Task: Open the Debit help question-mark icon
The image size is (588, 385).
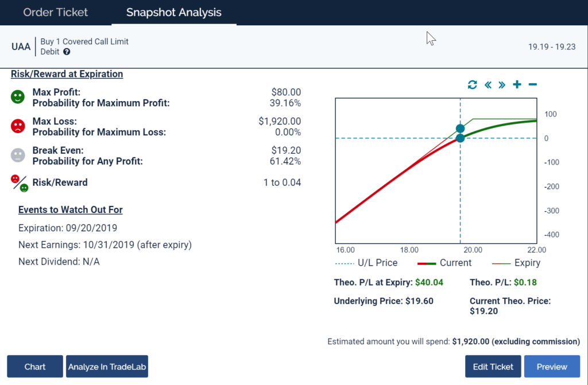Action: tap(67, 52)
